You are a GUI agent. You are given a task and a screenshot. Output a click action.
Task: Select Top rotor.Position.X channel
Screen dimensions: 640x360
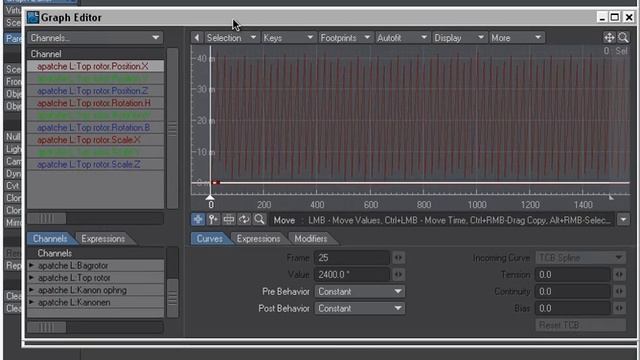tap(96, 66)
